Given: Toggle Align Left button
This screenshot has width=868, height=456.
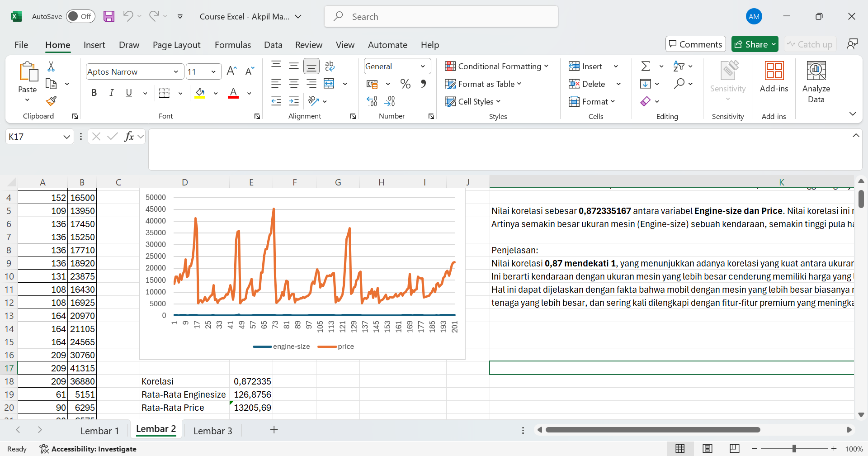Looking at the screenshot, I should click(276, 83).
